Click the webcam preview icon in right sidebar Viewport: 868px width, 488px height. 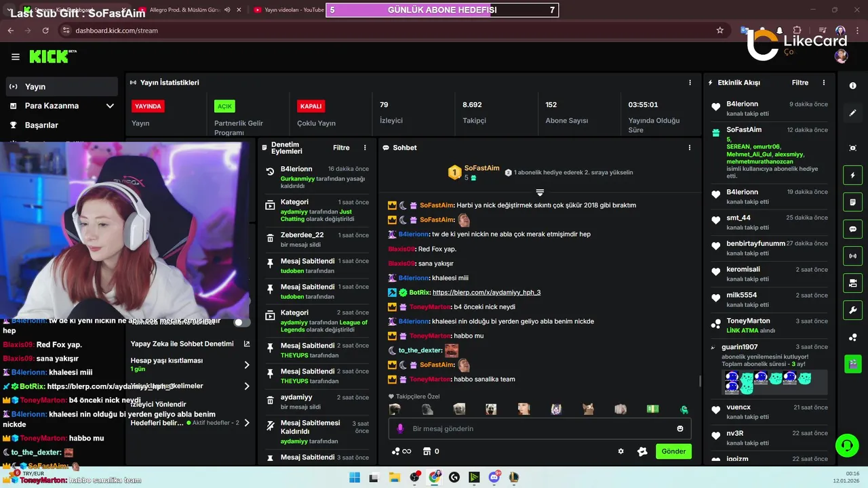pos(852,148)
